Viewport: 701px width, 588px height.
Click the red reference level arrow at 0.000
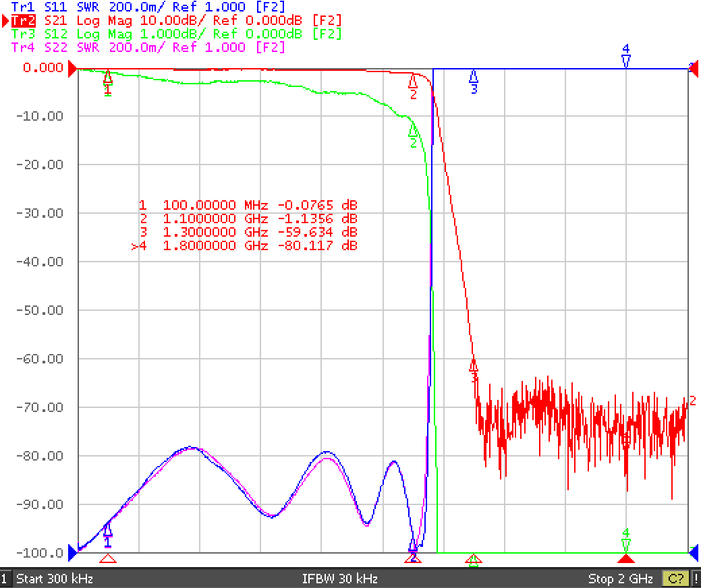coord(72,69)
